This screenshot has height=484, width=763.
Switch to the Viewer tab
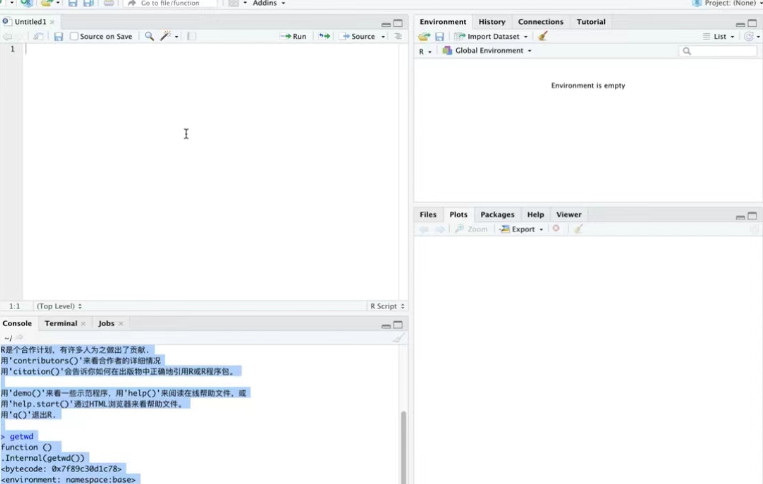(x=568, y=215)
